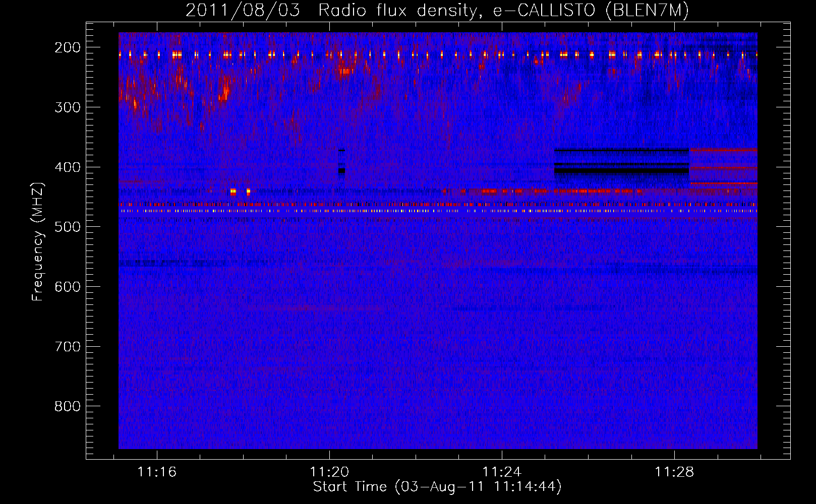The image size is (816, 504).
Task: Click the 800 frequency tick label
Action: [68, 406]
